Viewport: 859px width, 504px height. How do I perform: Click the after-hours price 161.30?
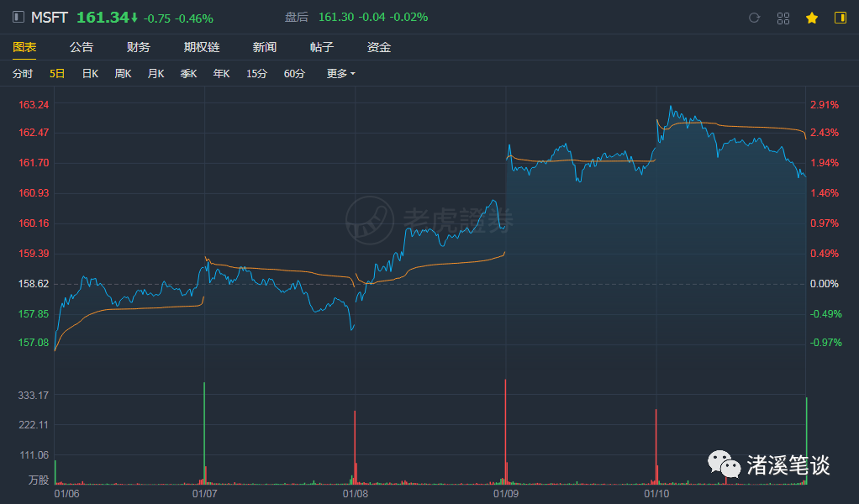336,18
